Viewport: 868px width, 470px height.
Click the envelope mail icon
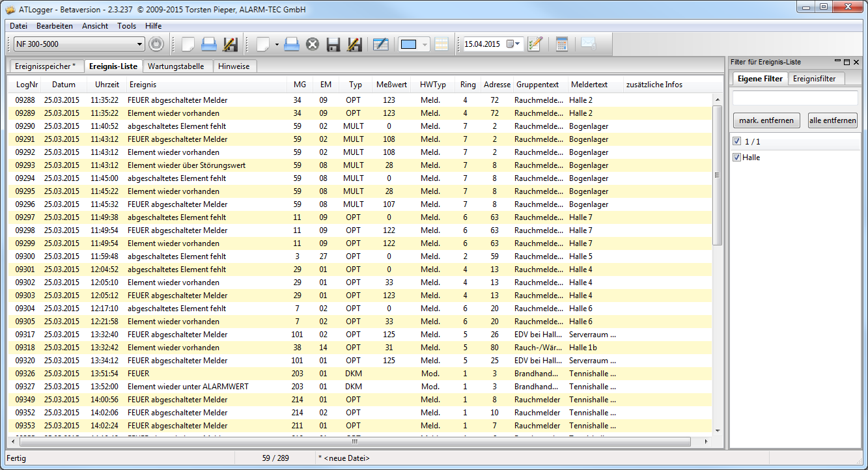[x=589, y=44]
